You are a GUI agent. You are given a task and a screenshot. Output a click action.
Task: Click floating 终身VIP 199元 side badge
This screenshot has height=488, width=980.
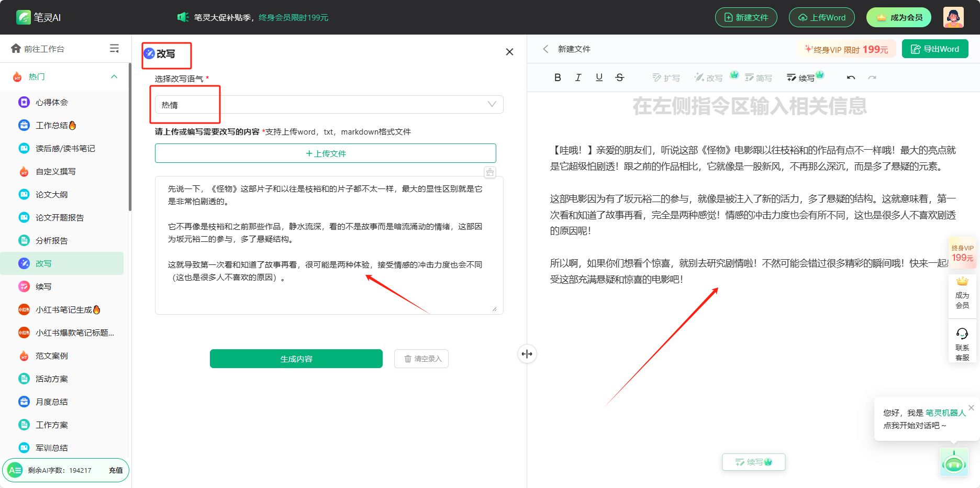point(962,253)
